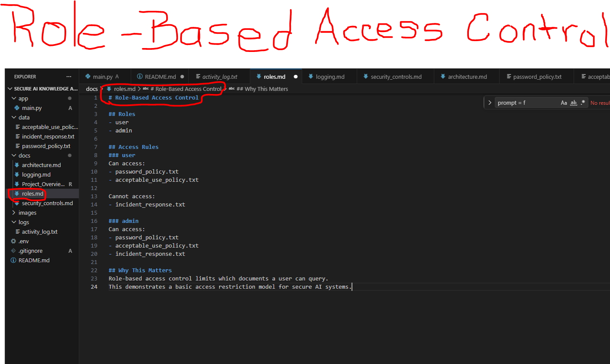Open Project_Overview file in Explorer
This screenshot has height=364, width=610.
point(42,184)
